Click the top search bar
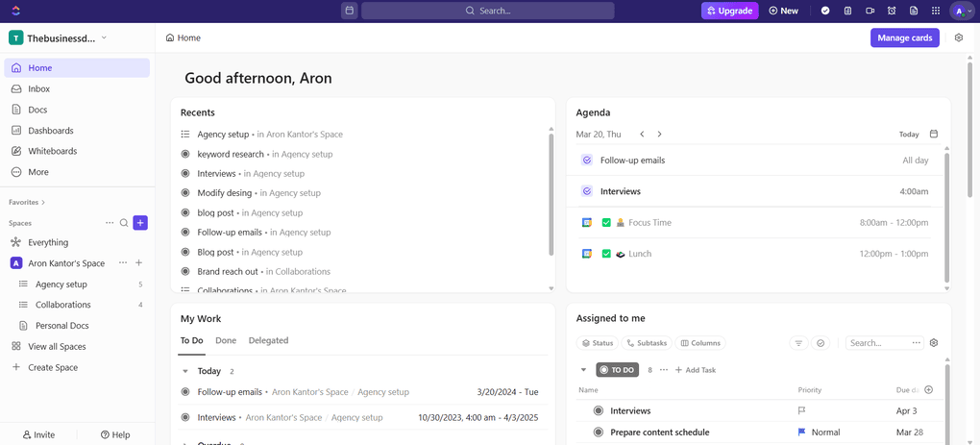The width and height of the screenshot is (980, 445). pyautogui.click(x=487, y=11)
